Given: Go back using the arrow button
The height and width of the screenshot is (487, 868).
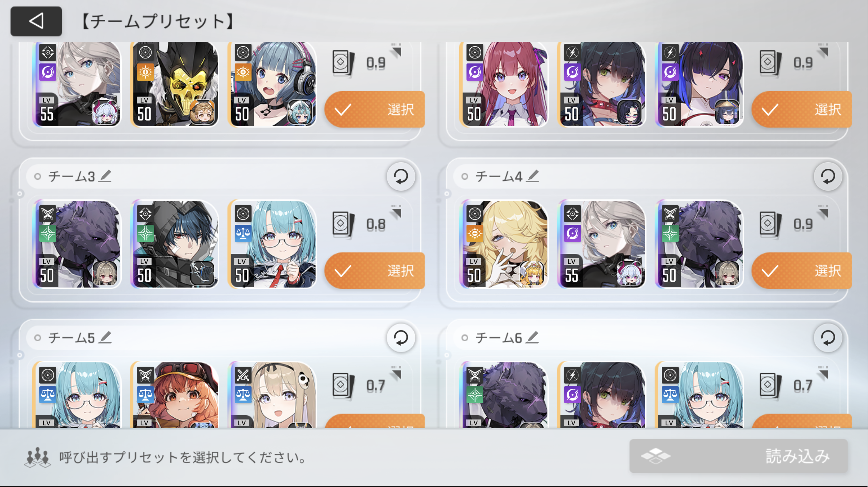Looking at the screenshot, I should 36,21.
